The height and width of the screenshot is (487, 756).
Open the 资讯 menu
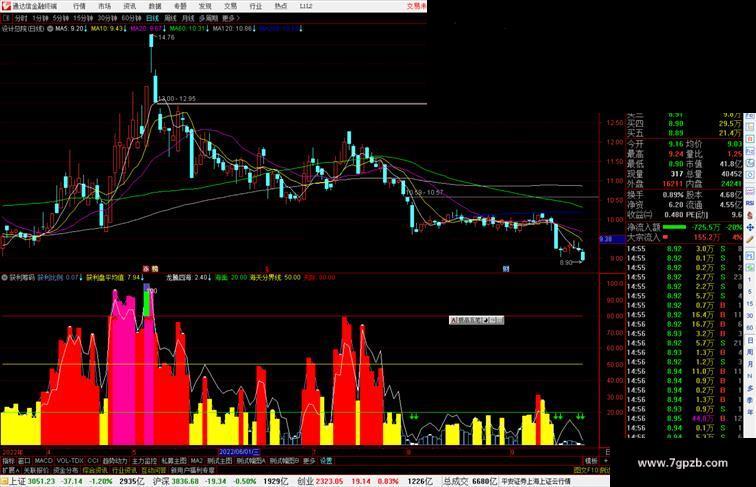pyautogui.click(x=129, y=6)
